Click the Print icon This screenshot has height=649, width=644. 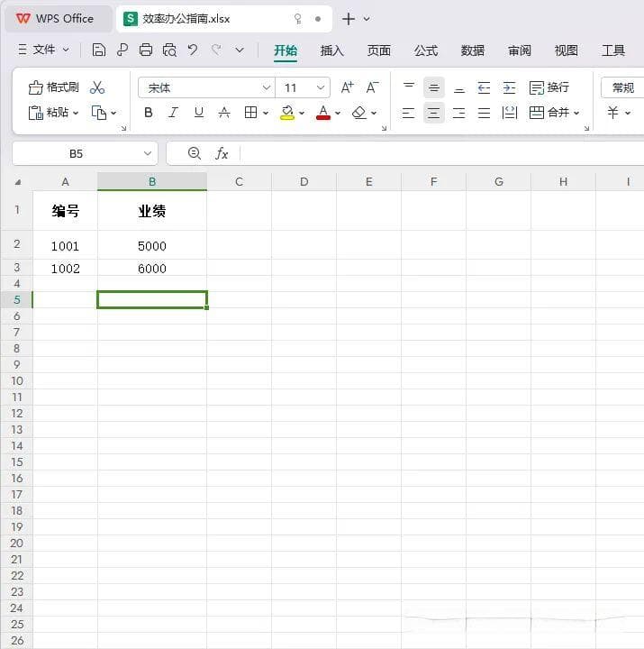click(x=146, y=50)
